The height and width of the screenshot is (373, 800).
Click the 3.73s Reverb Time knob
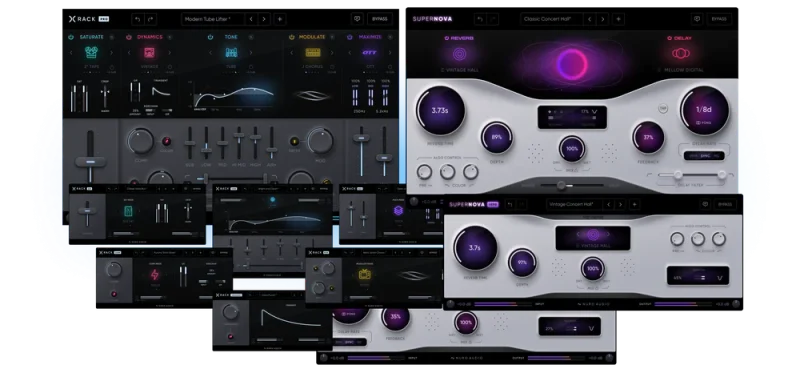click(440, 111)
